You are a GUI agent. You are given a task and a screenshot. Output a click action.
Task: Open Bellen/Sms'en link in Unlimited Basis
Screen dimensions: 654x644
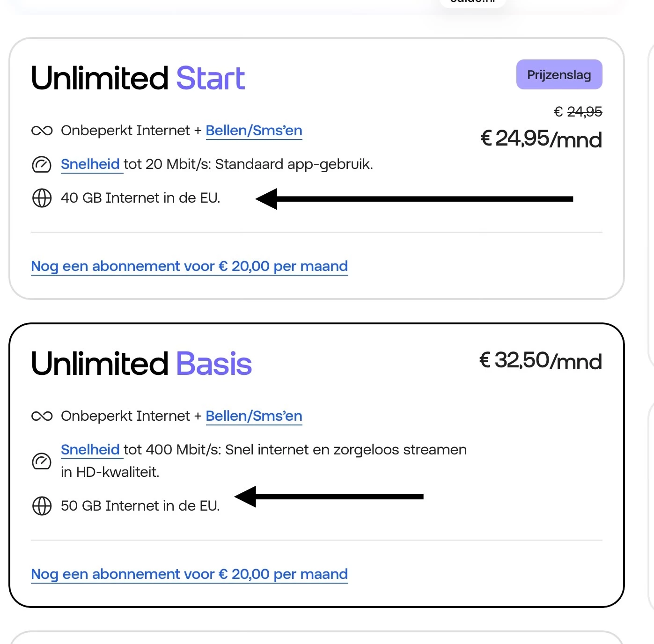click(x=254, y=416)
